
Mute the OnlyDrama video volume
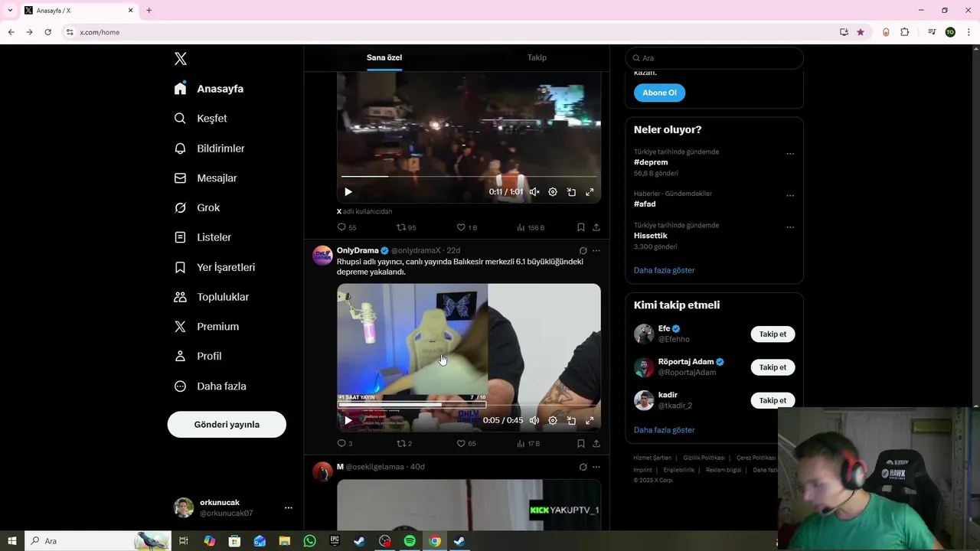click(x=534, y=420)
